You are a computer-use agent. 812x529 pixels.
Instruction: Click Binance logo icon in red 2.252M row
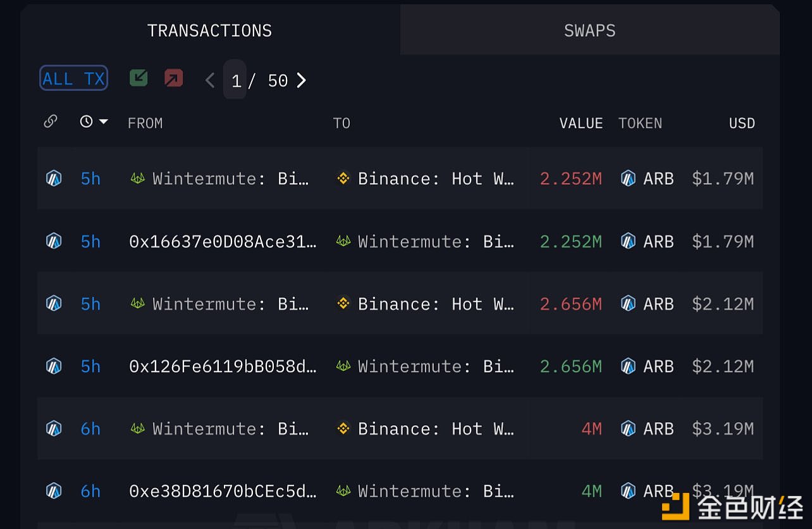coord(343,178)
